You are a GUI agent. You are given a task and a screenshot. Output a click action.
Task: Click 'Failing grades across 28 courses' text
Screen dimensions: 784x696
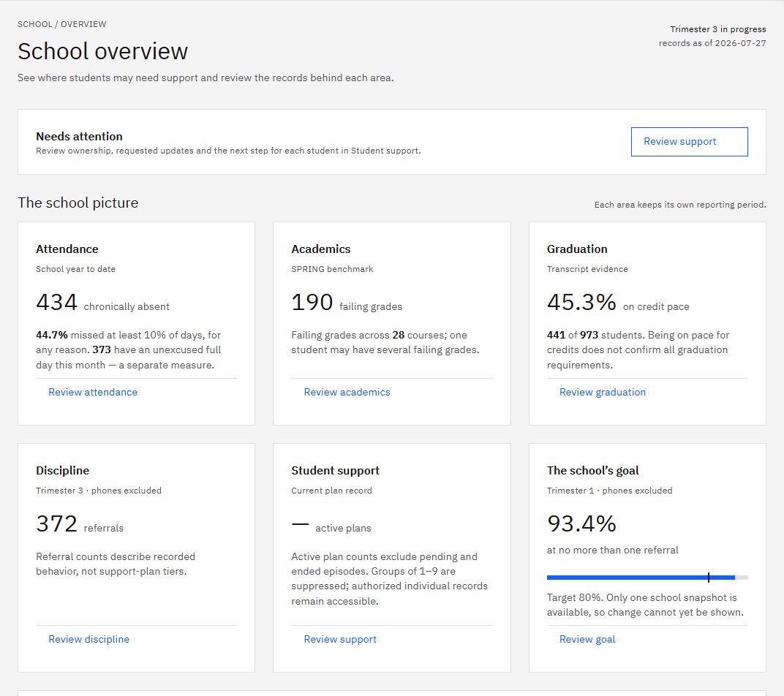pyautogui.click(x=385, y=342)
